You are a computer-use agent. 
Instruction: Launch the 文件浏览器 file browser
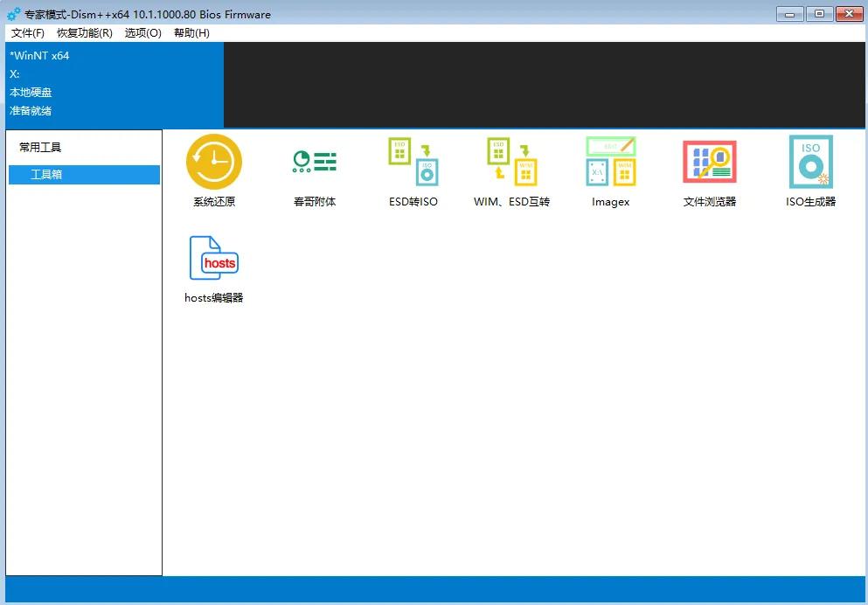pos(709,163)
